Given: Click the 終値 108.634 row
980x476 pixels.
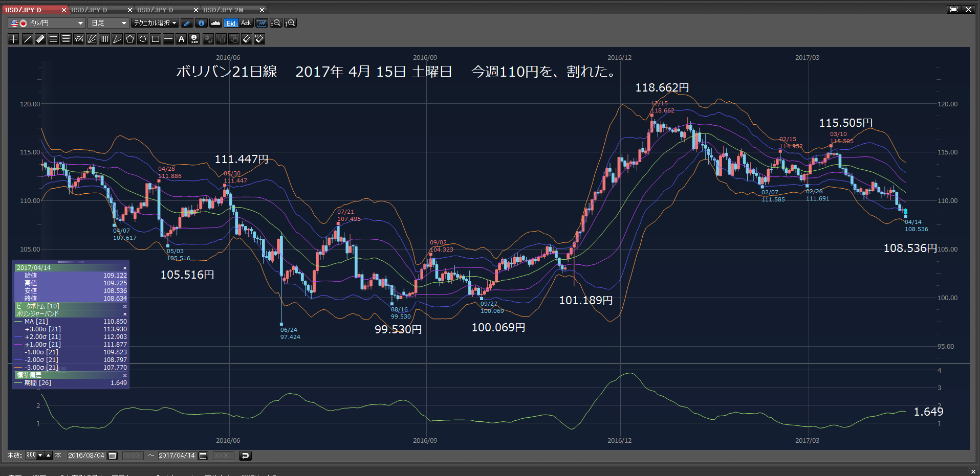Looking at the screenshot, I should (71, 299).
